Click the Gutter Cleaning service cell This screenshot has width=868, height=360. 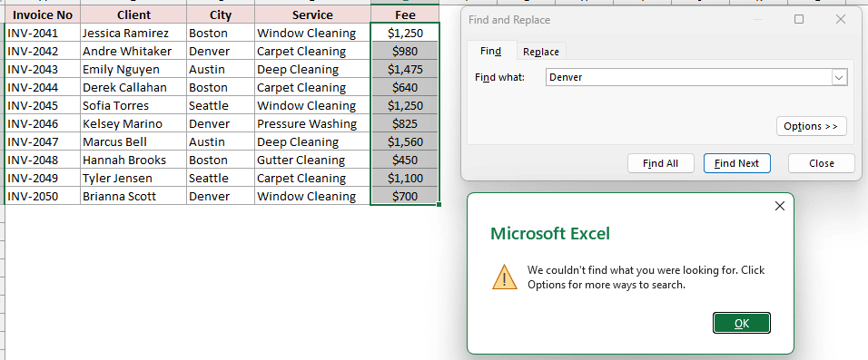(x=312, y=161)
